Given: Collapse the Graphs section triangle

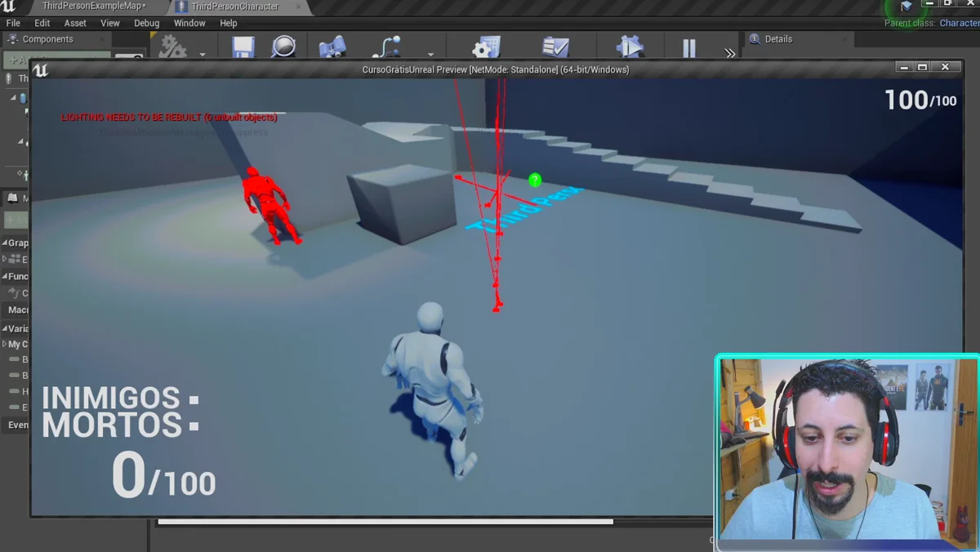Looking at the screenshot, I should (x=5, y=243).
